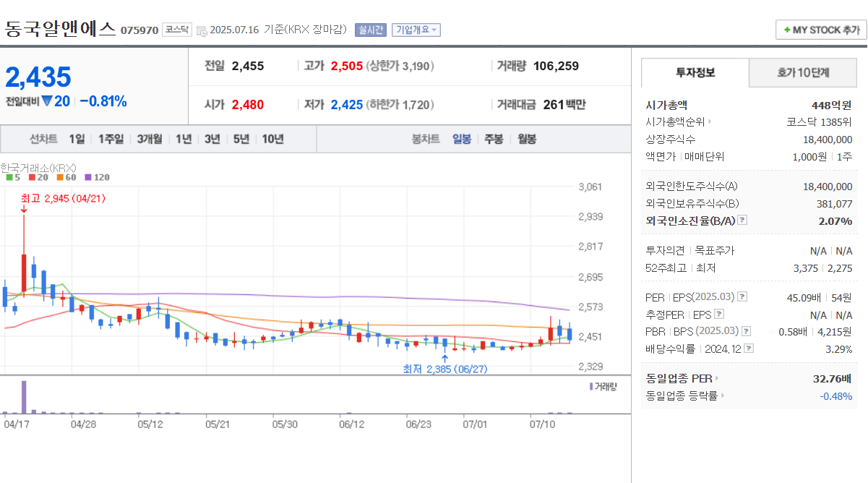Select the 1주일 line chart period
Screen dimensions: 868x483
pyautogui.click(x=111, y=139)
